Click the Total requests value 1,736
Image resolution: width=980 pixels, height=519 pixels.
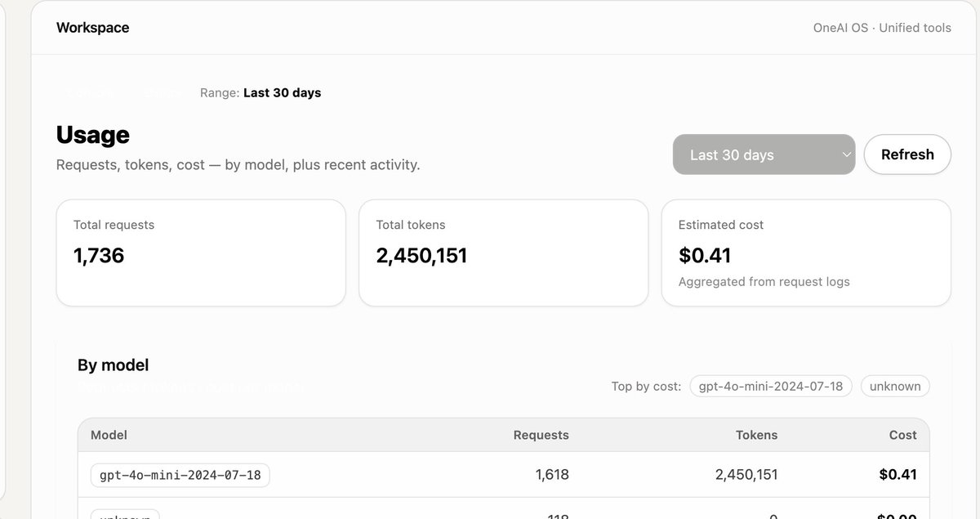coord(99,256)
